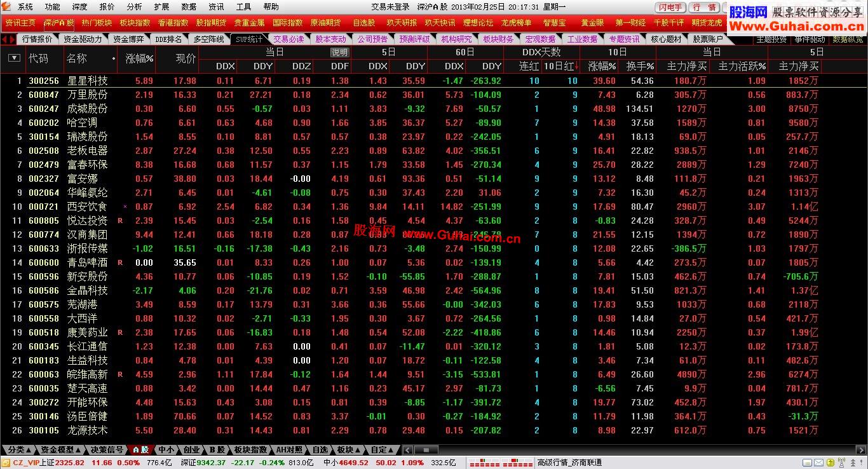Image resolution: width=868 pixels, height=469 pixels.
Task: Click the yellow upload arrow status icon
Action: 831,463
